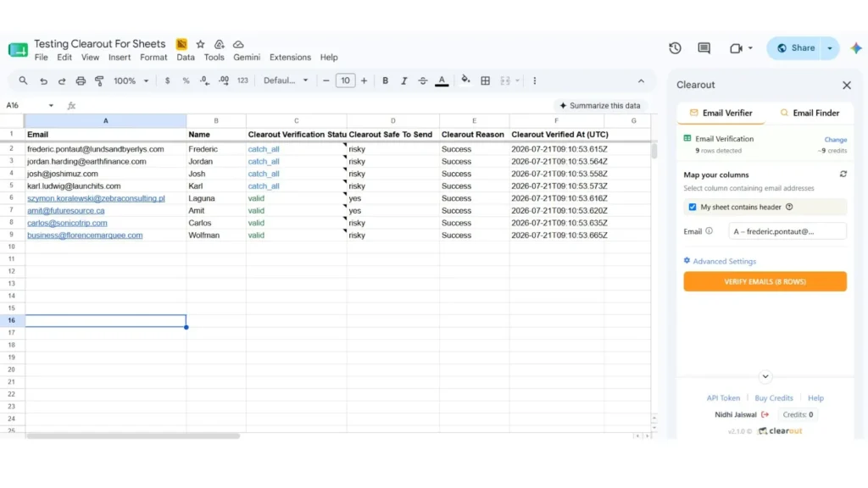Click Verify Emails (8 Rows) button
The height and width of the screenshot is (488, 868).
[x=765, y=281]
